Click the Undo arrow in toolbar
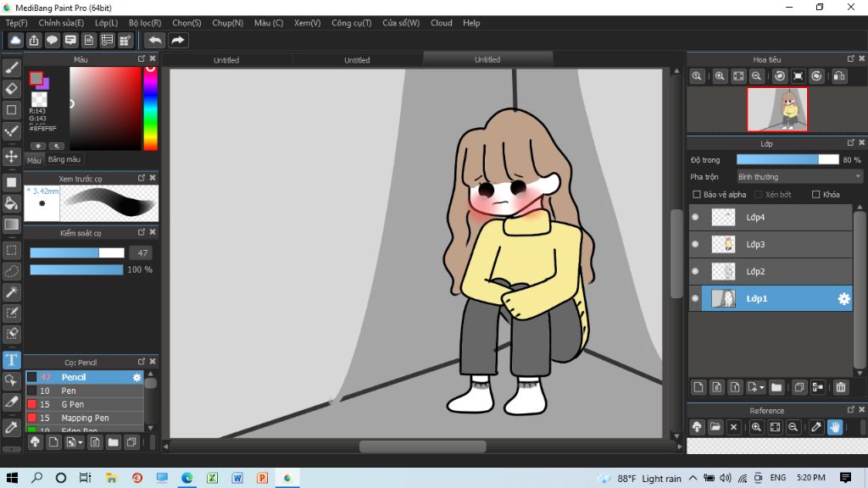The image size is (868, 488). tap(155, 41)
